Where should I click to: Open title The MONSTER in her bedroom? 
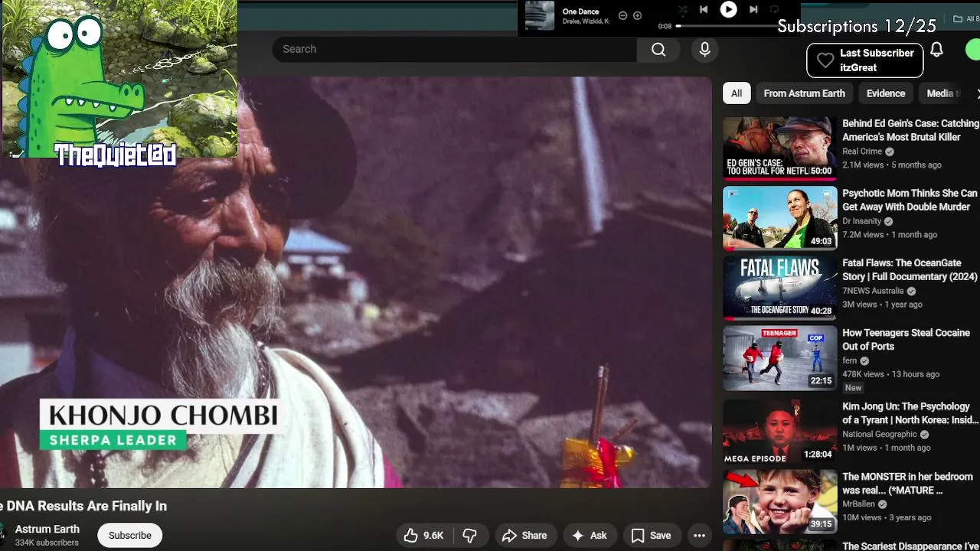pos(907,483)
